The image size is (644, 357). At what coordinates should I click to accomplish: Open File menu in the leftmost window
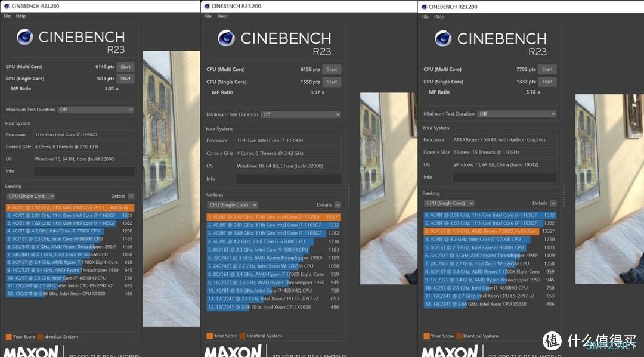click(x=7, y=16)
